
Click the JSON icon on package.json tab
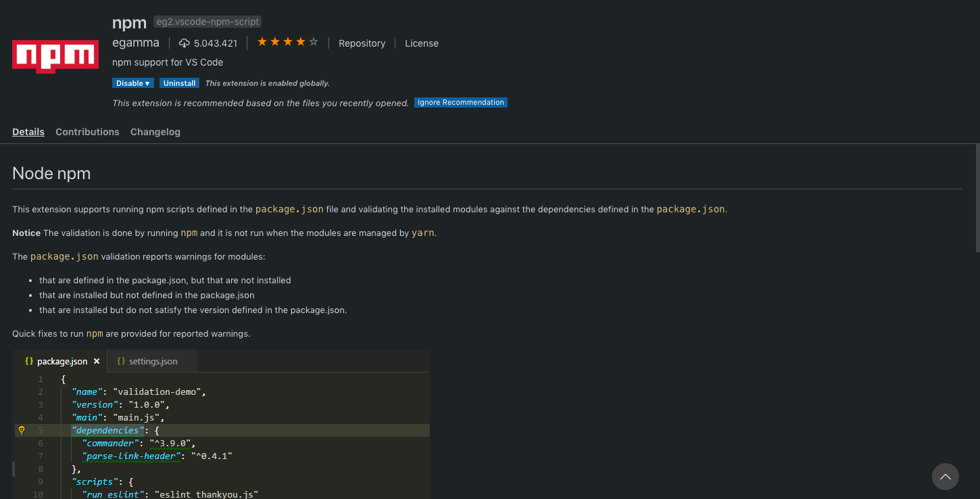28,360
